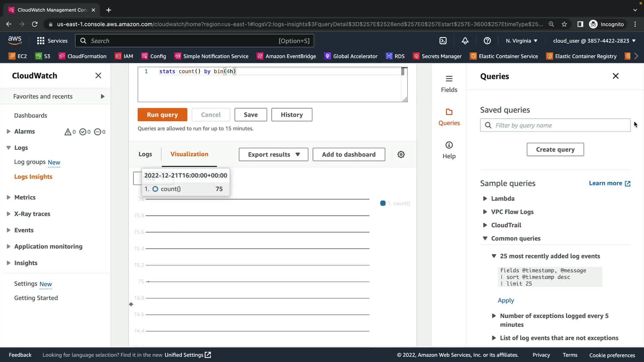
Task: Open visualization settings gear icon
Action: pyautogui.click(x=401, y=155)
